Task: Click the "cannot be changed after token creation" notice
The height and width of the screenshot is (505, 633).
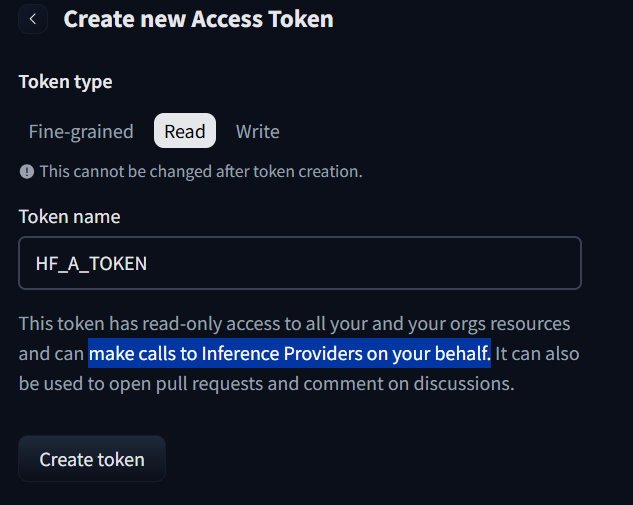Action: [201, 172]
